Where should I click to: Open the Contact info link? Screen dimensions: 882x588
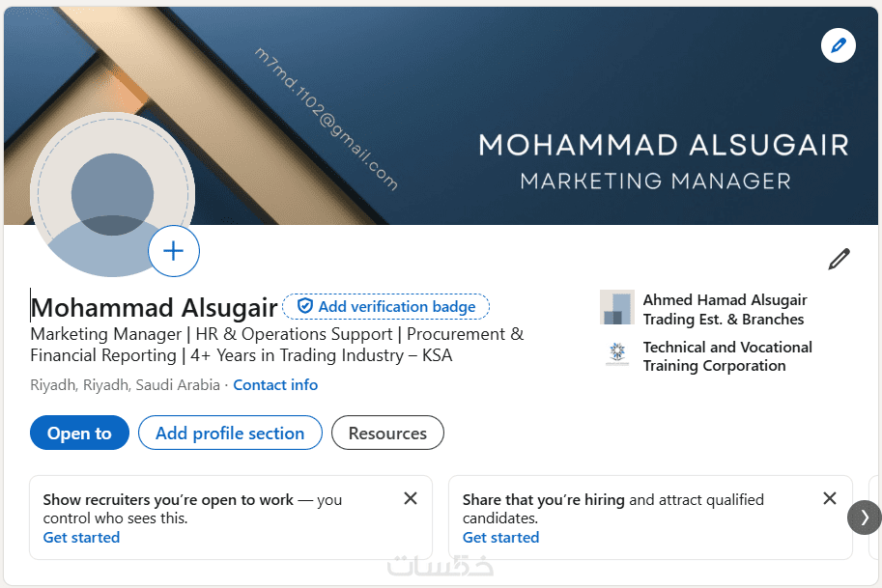pos(275,384)
